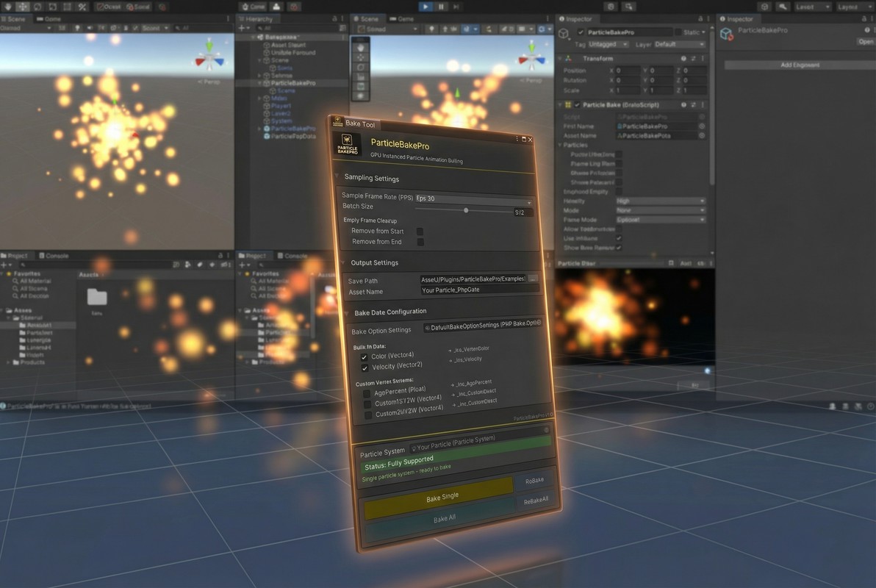Select the Hand tool in the viewport toolbar
Screen dimensions: 876x588
tap(360, 48)
